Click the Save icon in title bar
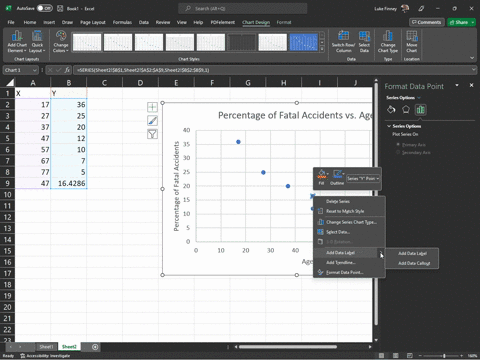Screen dimensions: 480x360 pyautogui.click(x=60, y=8)
